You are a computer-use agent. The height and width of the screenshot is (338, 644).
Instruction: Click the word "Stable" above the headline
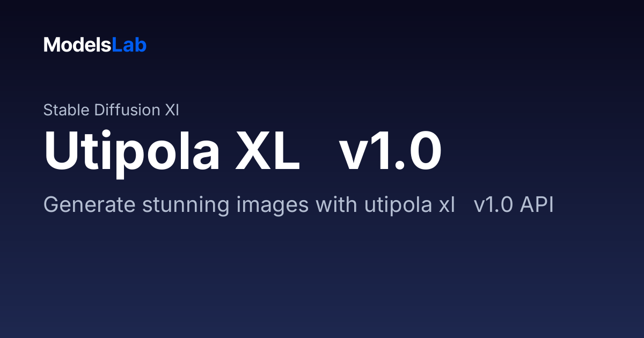67,110
